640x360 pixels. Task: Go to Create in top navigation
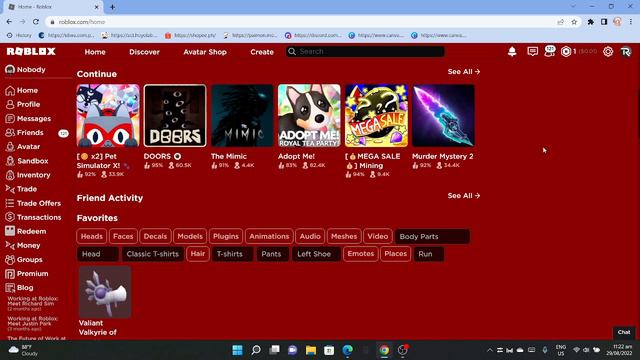point(262,52)
